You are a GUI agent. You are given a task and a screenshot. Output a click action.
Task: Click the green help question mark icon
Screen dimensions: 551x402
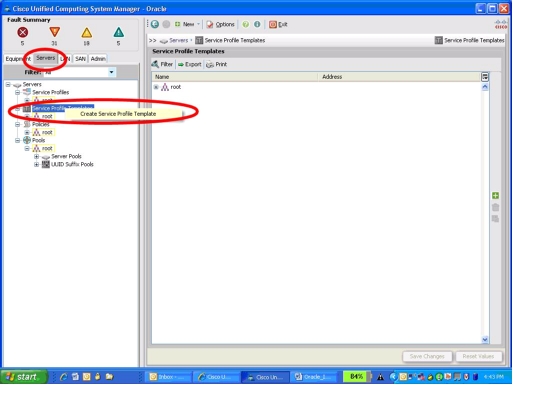[x=246, y=24]
